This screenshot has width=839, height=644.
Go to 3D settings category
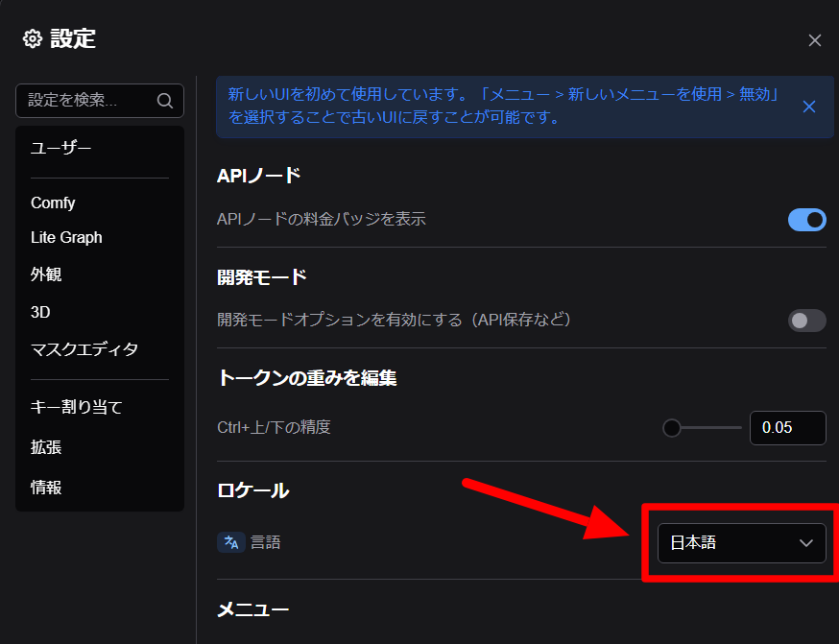click(x=40, y=312)
